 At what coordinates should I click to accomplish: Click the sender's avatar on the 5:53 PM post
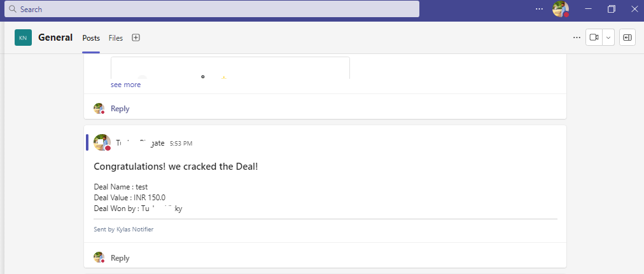coord(102,142)
